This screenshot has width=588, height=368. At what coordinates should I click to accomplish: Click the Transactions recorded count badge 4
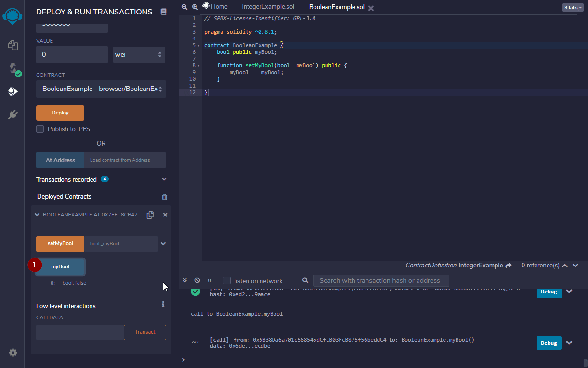(x=105, y=179)
